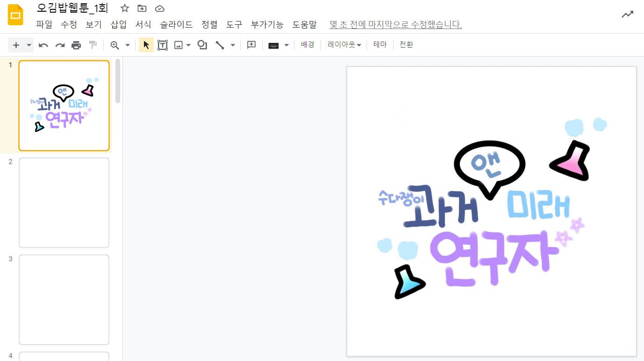Open the 서식 menu
Screen dimensions: 644x361
[143, 24]
